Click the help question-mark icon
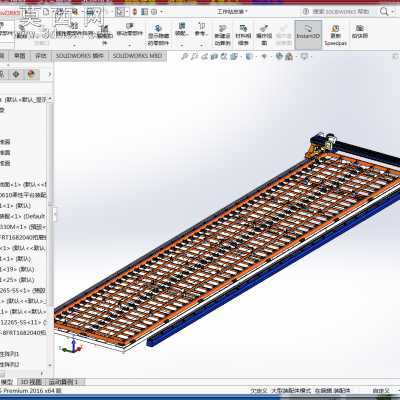The width and height of the screenshot is (400, 400). point(306,12)
